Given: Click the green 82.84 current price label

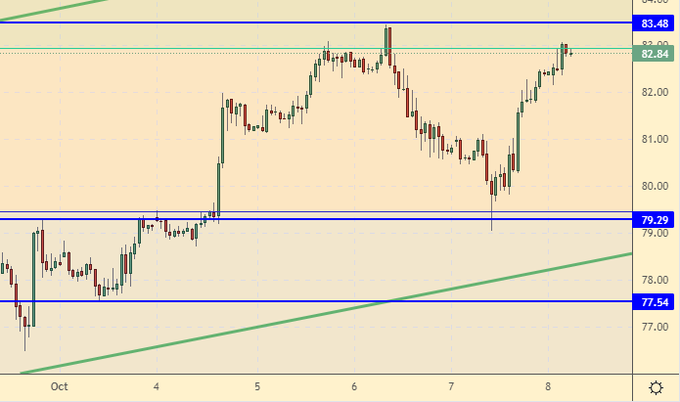Looking at the screenshot, I should [655, 54].
